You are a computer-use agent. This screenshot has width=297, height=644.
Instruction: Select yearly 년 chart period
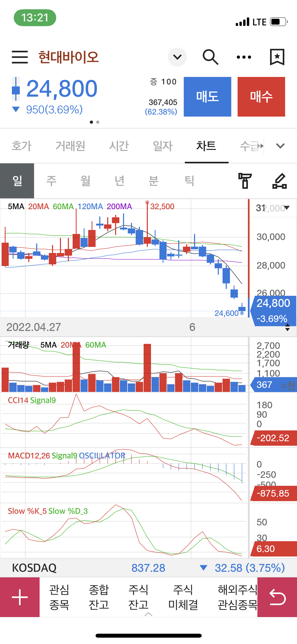pyautogui.click(x=119, y=181)
